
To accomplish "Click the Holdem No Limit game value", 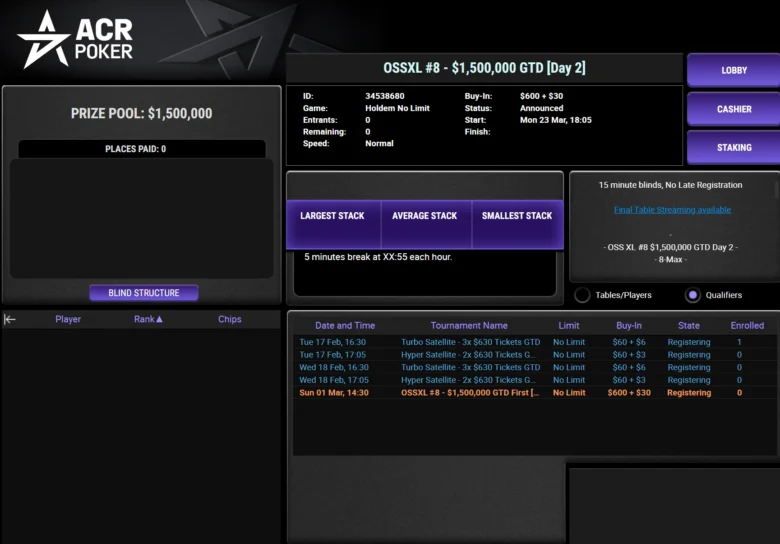I will [x=397, y=108].
